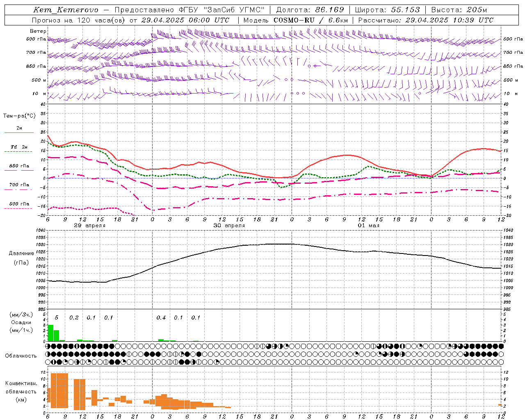This screenshot has width=525, height=420.
Task: Click the (мм/3ч.) units label
Action: [x=21, y=315]
